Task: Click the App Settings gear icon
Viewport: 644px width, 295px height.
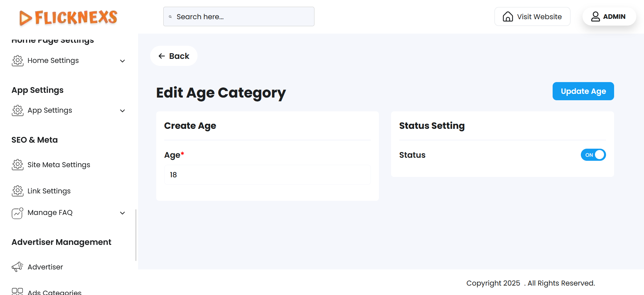Action: click(x=17, y=111)
